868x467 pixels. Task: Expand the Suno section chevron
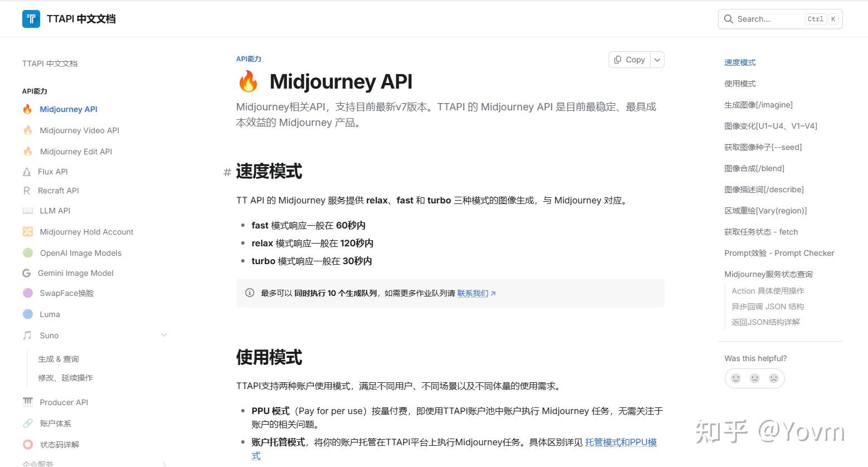(x=164, y=335)
